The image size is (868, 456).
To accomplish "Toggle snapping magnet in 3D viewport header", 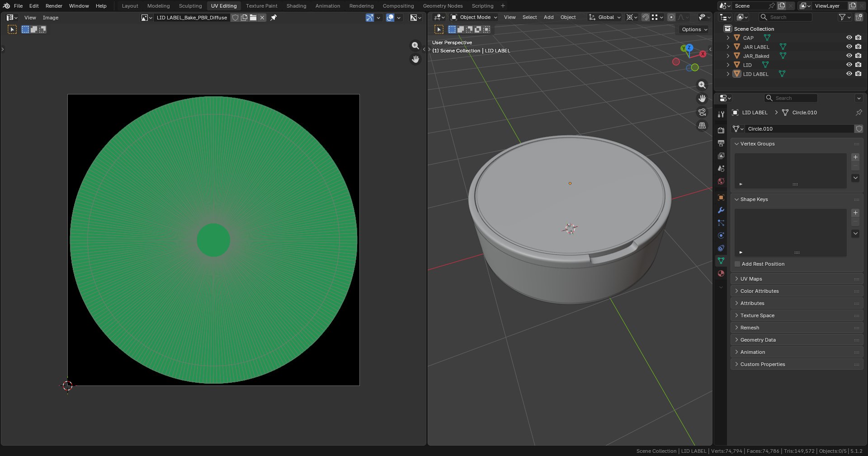I will pos(646,17).
